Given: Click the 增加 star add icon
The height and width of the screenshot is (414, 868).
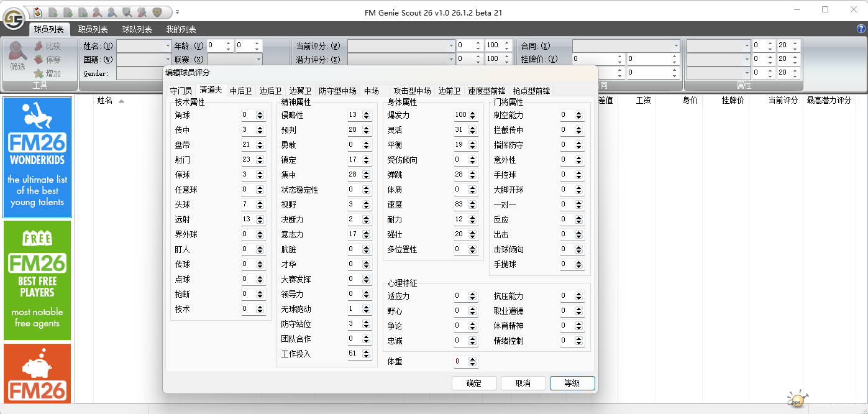Looking at the screenshot, I should 39,73.
